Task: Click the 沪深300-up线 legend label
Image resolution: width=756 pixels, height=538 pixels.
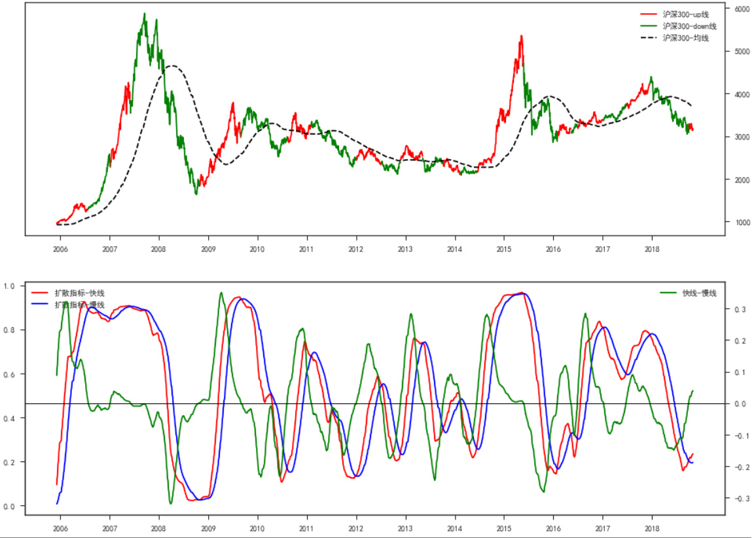Action: tap(685, 14)
